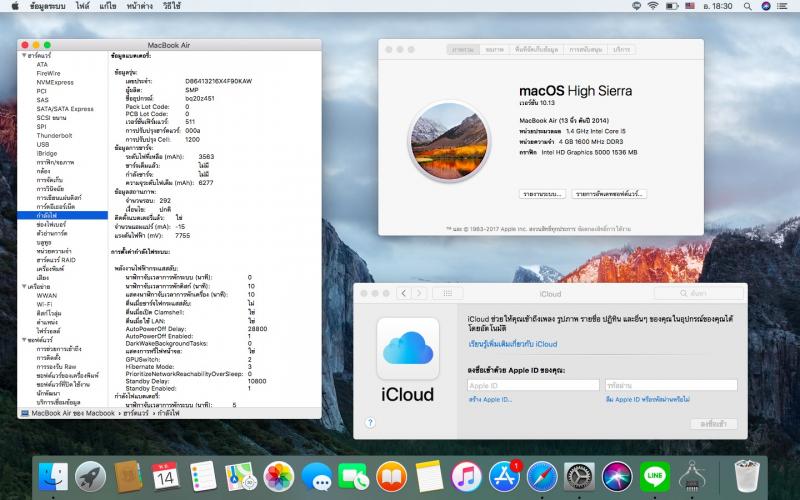
Task: Select USB in the hardware list
Action: 43,144
